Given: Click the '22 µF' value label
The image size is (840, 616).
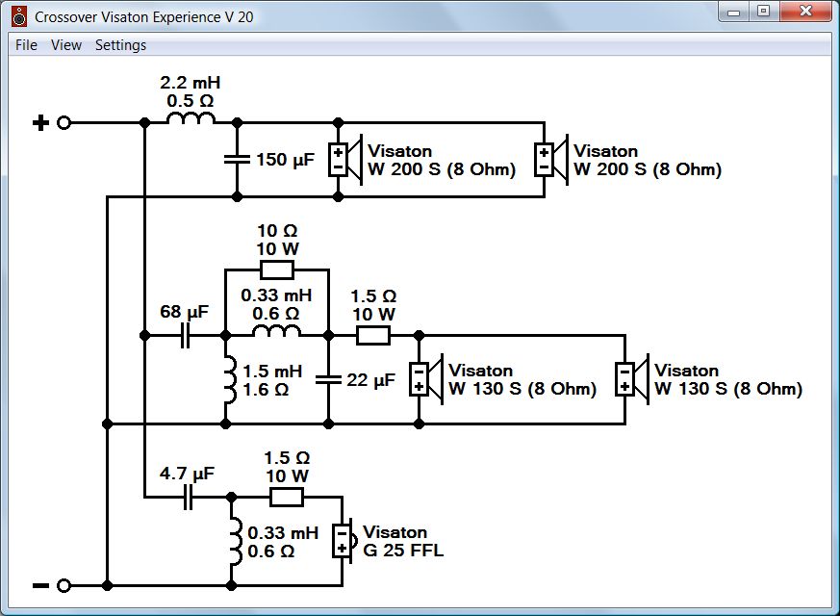Looking at the screenshot, I should pos(370,380).
